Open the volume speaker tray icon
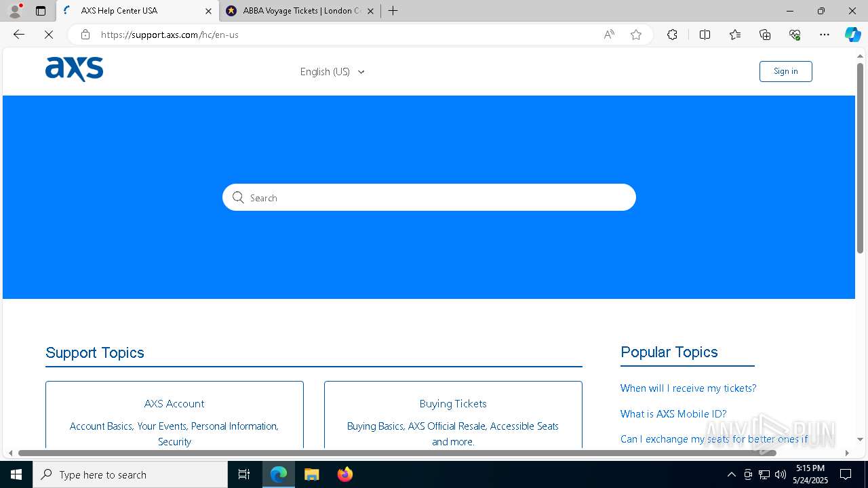The image size is (868, 488). [781, 474]
